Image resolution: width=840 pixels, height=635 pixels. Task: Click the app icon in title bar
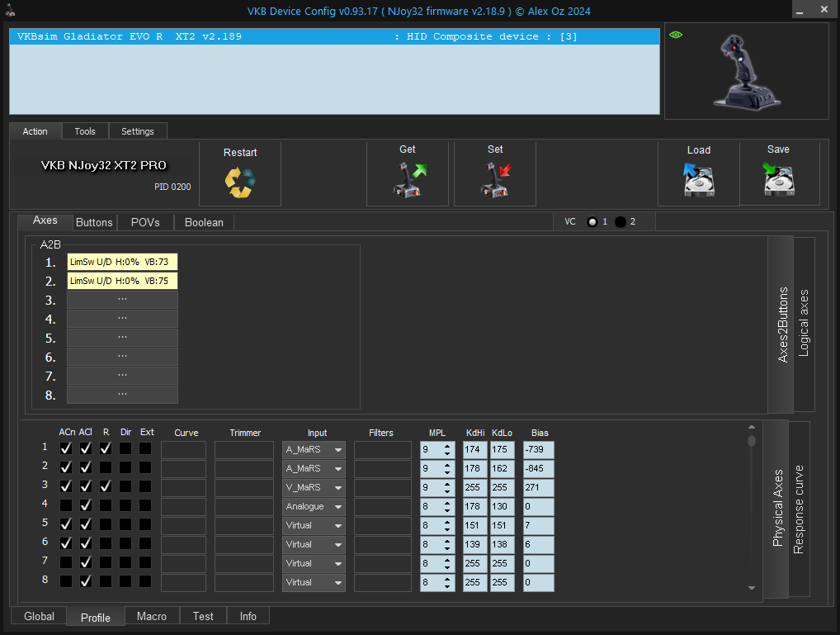(x=10, y=10)
